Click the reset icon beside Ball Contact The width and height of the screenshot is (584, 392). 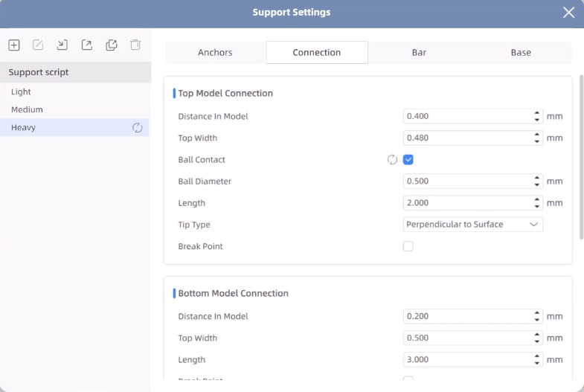point(392,160)
